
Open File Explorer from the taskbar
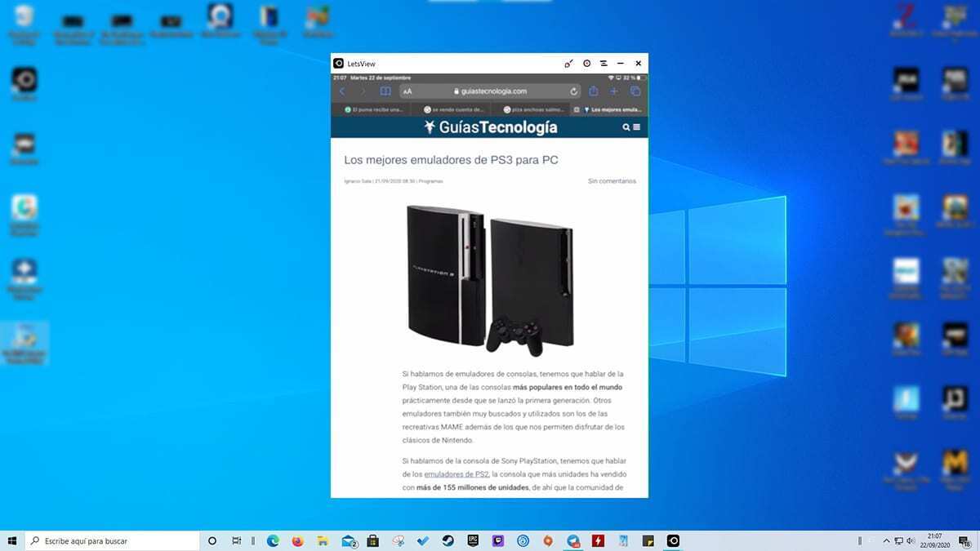point(323,540)
